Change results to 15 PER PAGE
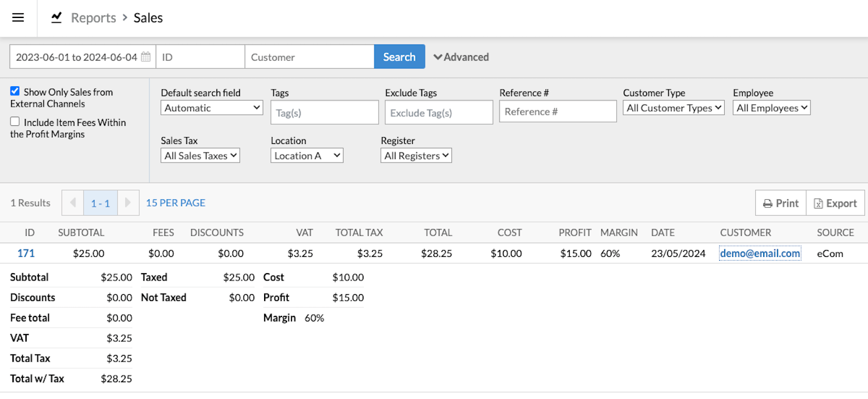This screenshot has width=868, height=399. point(175,203)
